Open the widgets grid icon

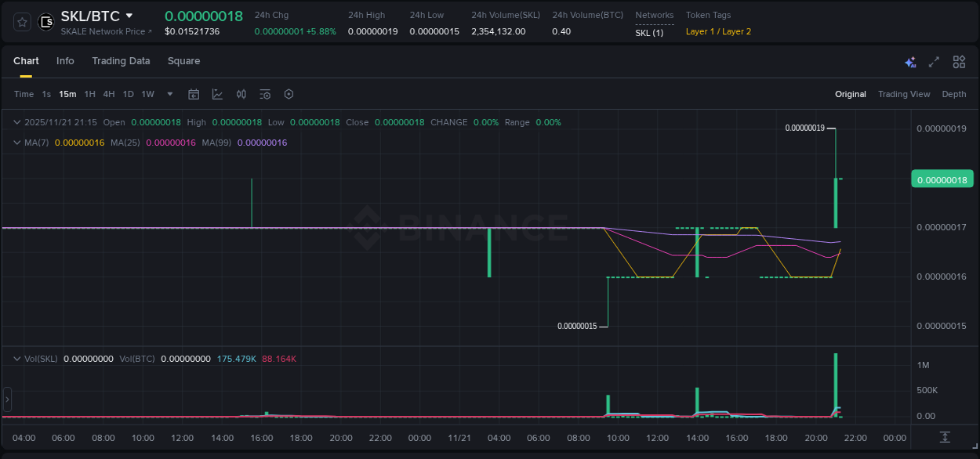click(x=959, y=61)
